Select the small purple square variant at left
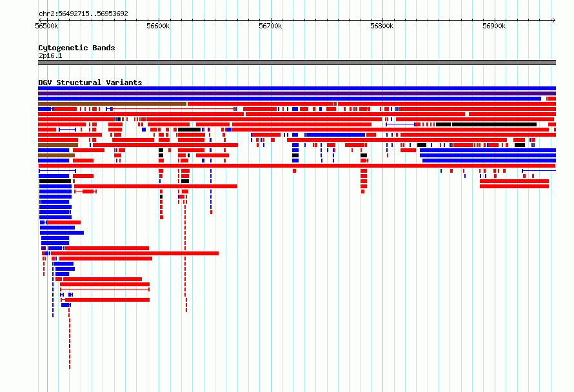Viewport: 574px width, 392px height. 44,248
